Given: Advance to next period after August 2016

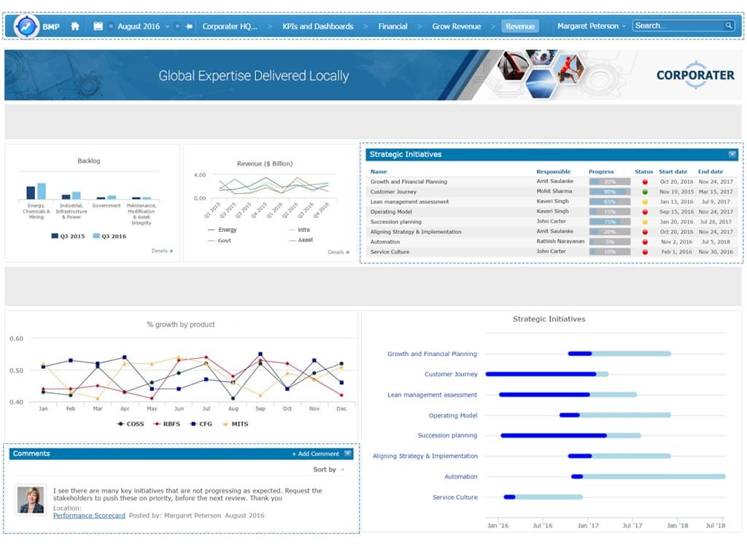Looking at the screenshot, I should click(x=177, y=26).
